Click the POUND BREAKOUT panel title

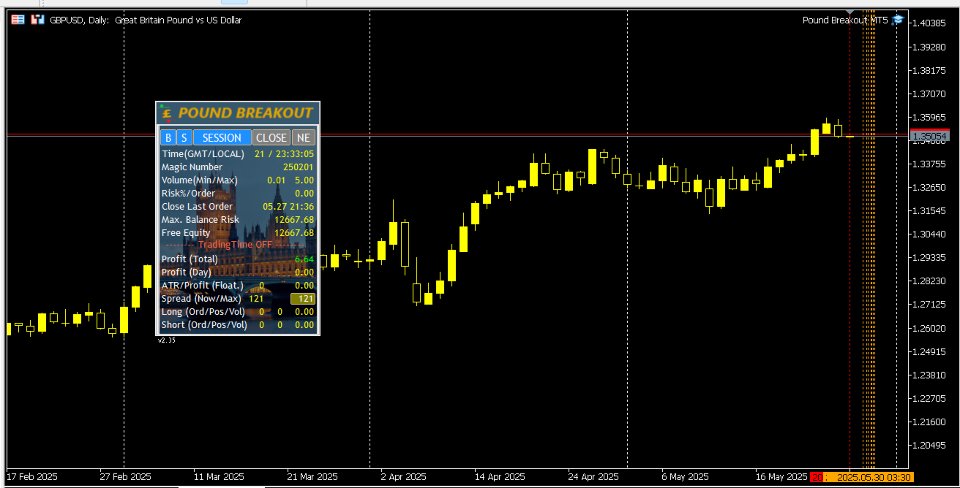coord(246,113)
